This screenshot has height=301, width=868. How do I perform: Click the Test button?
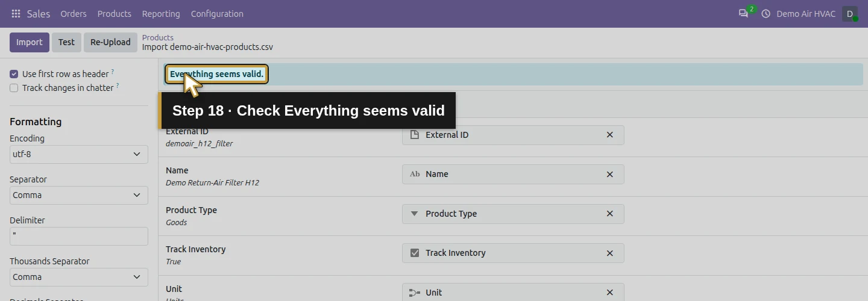pos(66,42)
